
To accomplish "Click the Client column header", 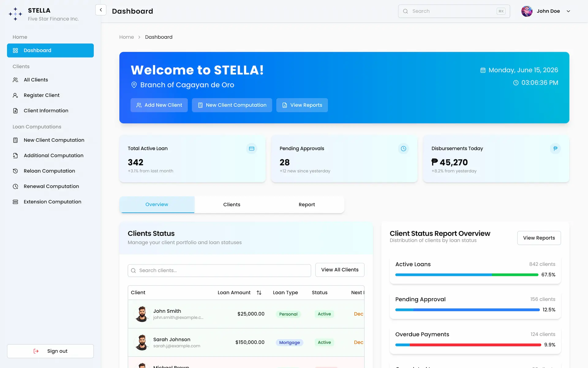I will [138, 293].
